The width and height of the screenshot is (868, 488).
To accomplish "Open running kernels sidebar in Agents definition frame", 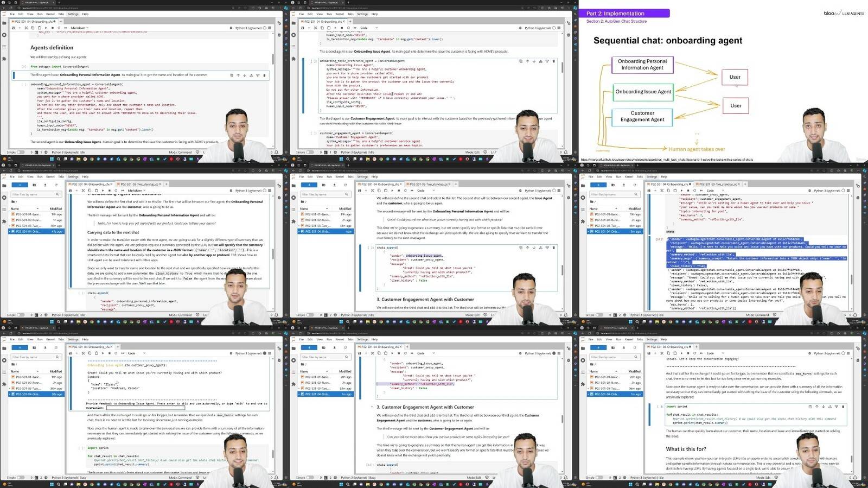I will point(4,35).
